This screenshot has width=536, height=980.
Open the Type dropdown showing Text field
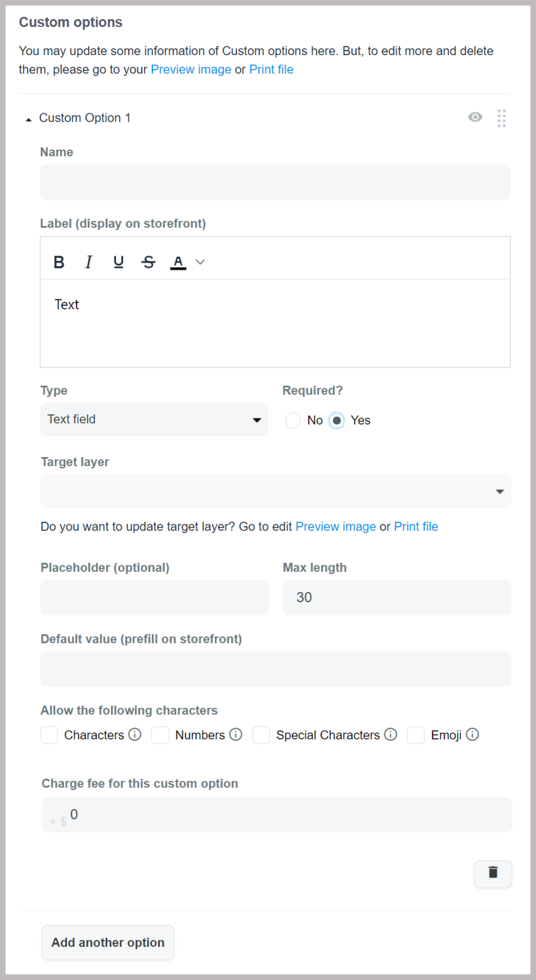click(x=154, y=420)
